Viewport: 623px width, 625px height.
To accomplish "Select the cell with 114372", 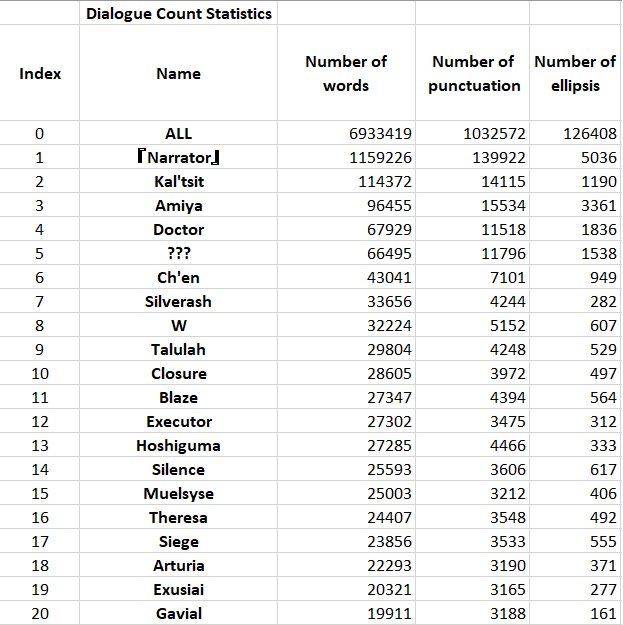I will (346, 181).
